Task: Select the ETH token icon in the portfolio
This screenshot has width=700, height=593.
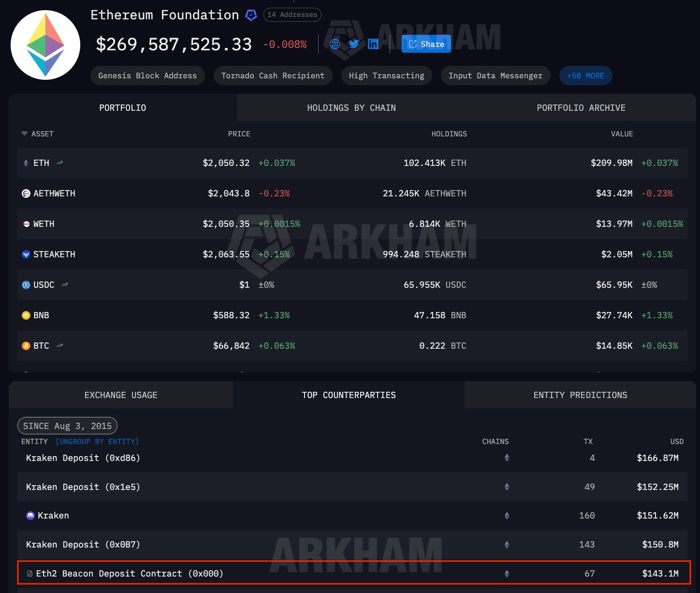Action: click(x=26, y=163)
